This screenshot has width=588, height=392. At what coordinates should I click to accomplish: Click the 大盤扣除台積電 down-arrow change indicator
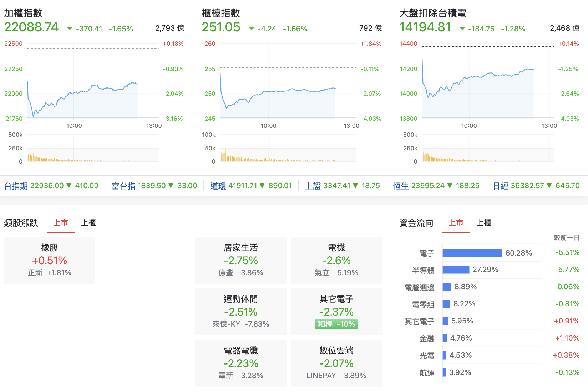[462, 29]
